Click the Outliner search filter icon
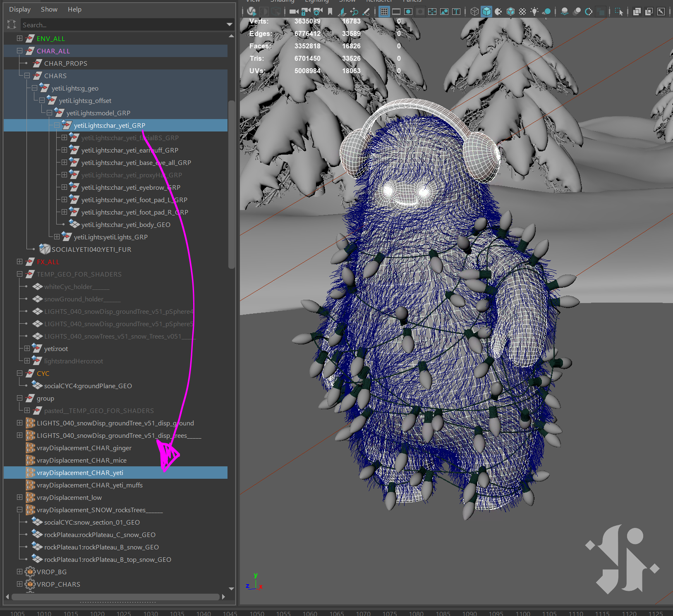The image size is (673, 616). pos(12,25)
